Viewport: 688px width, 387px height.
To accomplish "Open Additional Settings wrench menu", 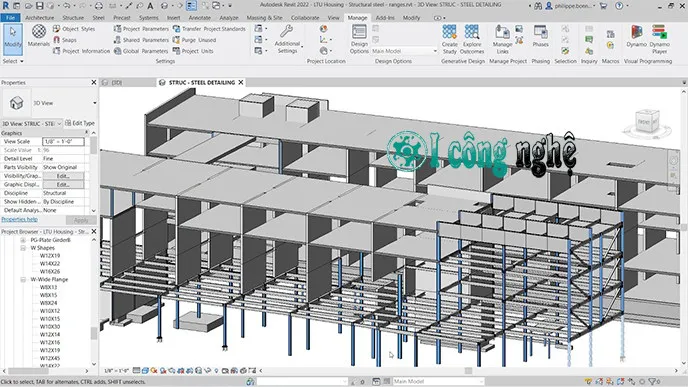I will [287, 39].
